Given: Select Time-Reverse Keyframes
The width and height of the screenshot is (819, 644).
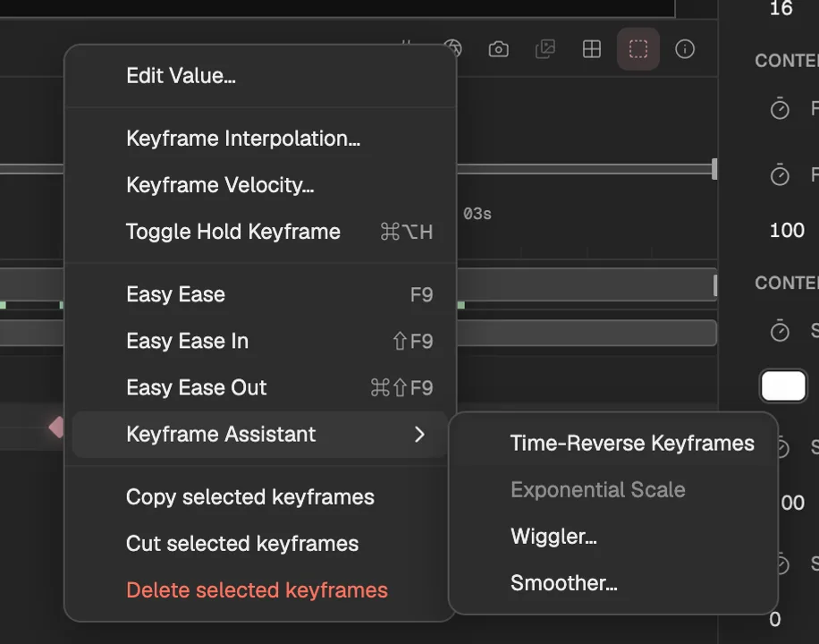Looking at the screenshot, I should tap(613, 444).
